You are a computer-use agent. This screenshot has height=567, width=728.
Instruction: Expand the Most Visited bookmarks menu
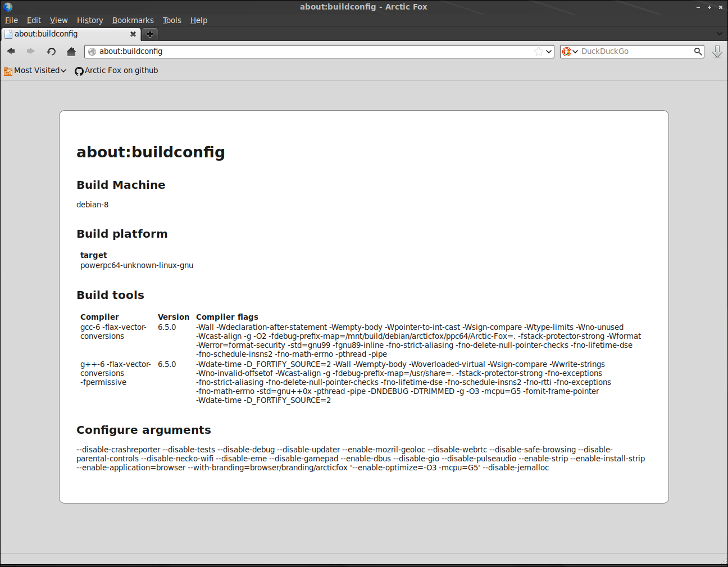35,70
